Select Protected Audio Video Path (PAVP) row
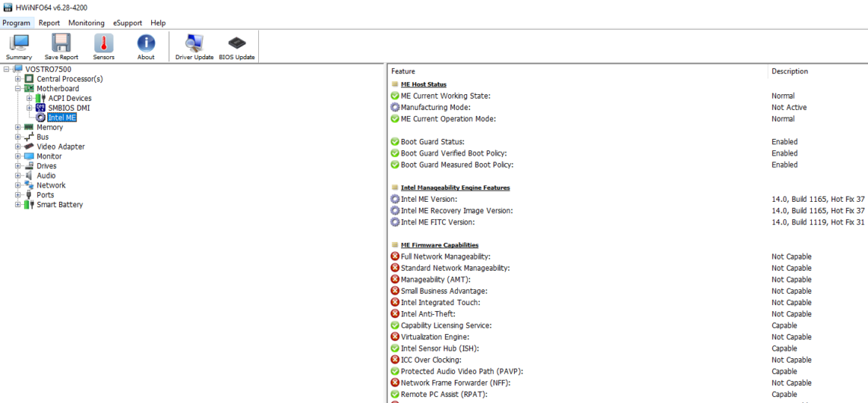The image size is (868, 403). [x=628, y=372]
